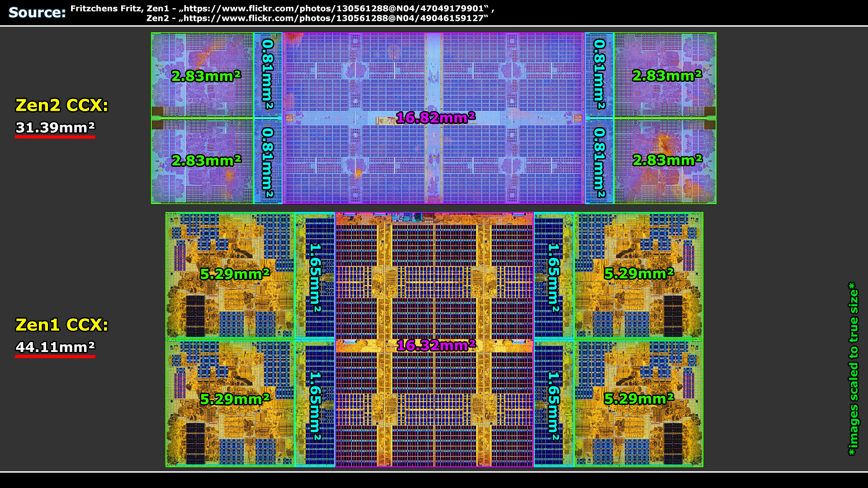Click bottom-right Zen2 core 2.83mm² label
Screen dimensions: 868x488
click(667, 160)
